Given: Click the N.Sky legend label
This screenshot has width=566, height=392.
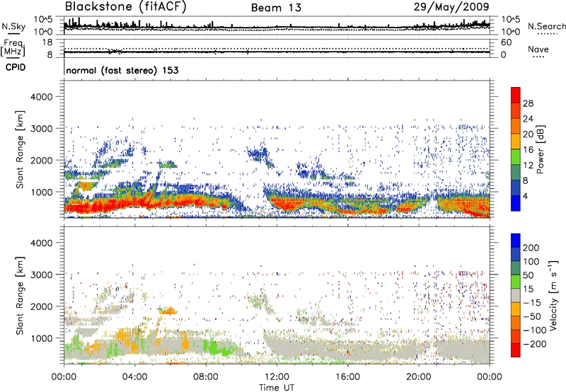Looking at the screenshot, I should 13,26.
